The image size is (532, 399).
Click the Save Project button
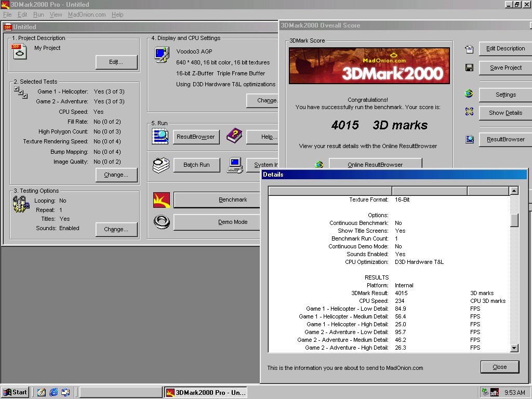click(505, 68)
